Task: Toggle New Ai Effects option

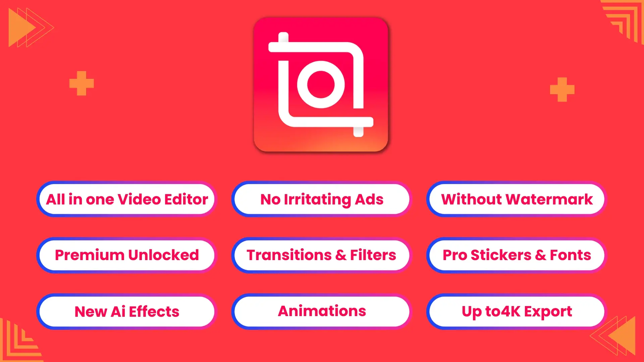Action: pos(127,312)
